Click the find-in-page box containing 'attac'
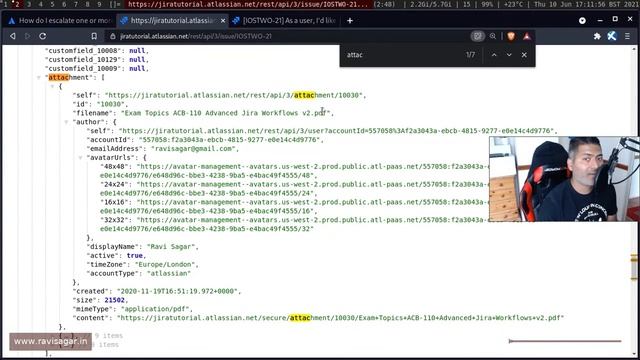This screenshot has height=360, width=640. click(402, 55)
